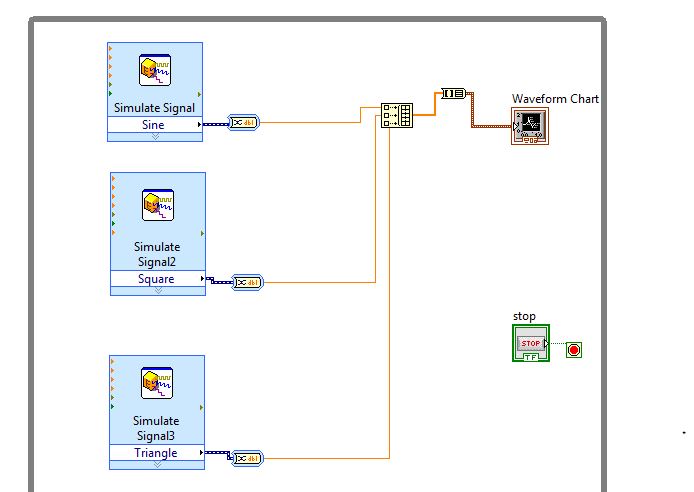Click the Triangle output terminal row
694x492 pixels.
157,453
